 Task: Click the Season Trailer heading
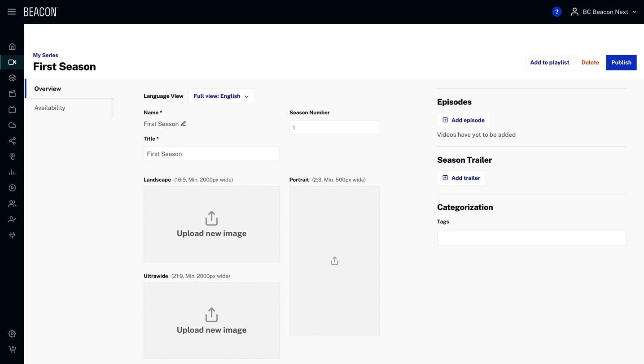[x=464, y=160]
